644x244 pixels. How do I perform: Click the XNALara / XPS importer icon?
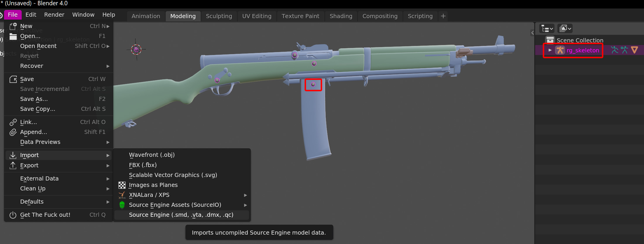pos(122,195)
